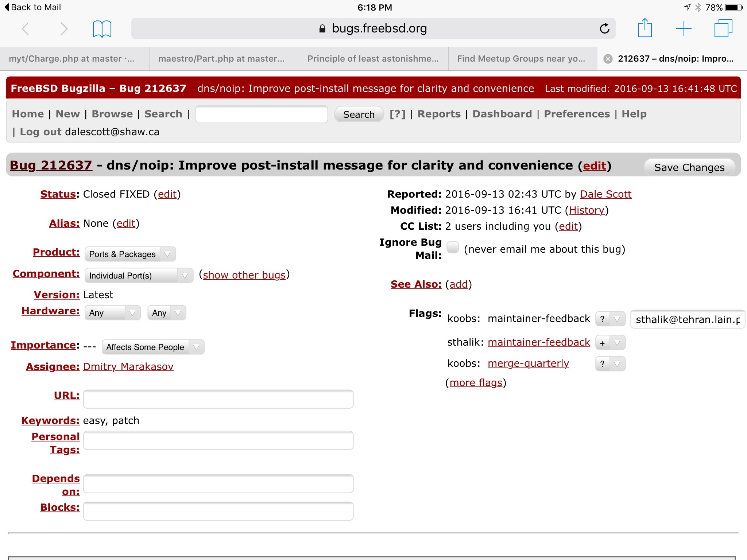Edit the CC List
The height and width of the screenshot is (560, 747).
point(568,226)
